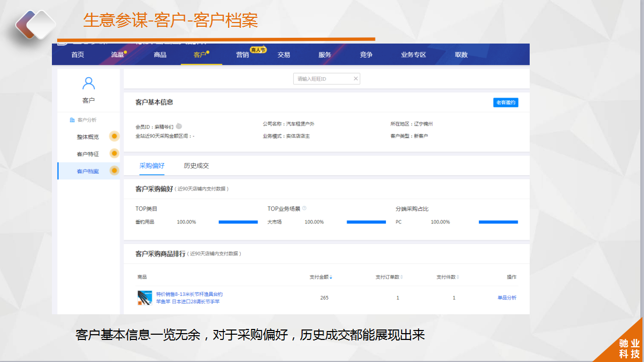Screen dimensions: 644x362
Task: Click the 客户类型：新客户 text
Action: point(409,136)
